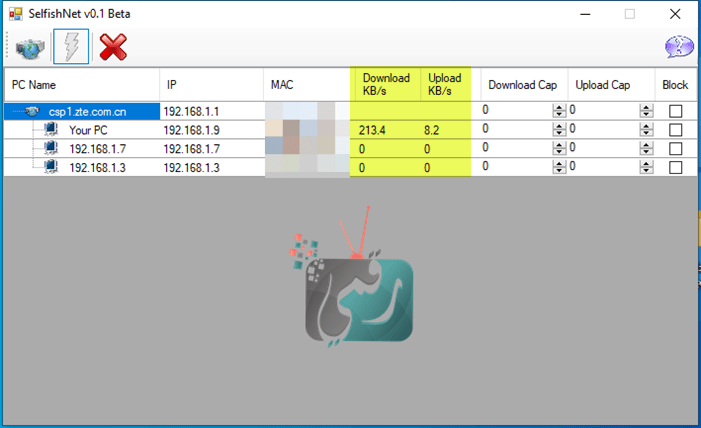
Task: Select the csp1.zte.com.cn row name
Action: pyautogui.click(x=87, y=112)
